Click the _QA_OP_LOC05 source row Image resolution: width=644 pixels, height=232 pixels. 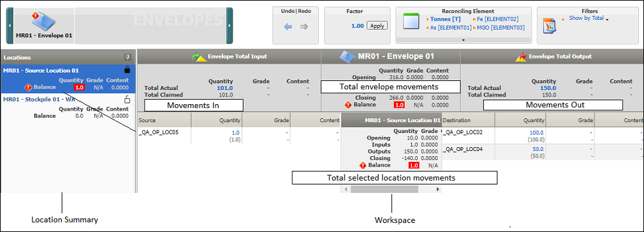click(x=238, y=136)
